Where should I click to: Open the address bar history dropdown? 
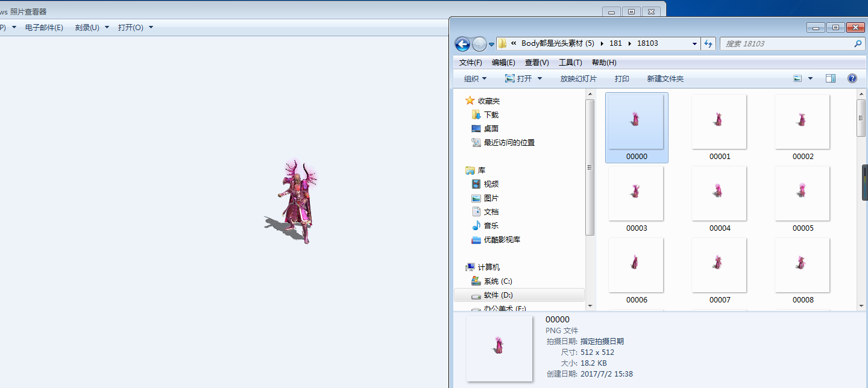pyautogui.click(x=695, y=44)
